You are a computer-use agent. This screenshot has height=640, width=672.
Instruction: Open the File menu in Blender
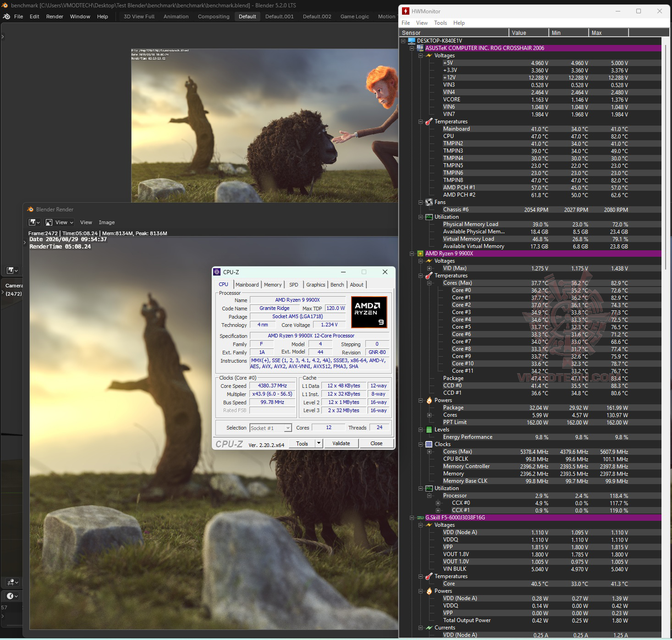[19, 17]
